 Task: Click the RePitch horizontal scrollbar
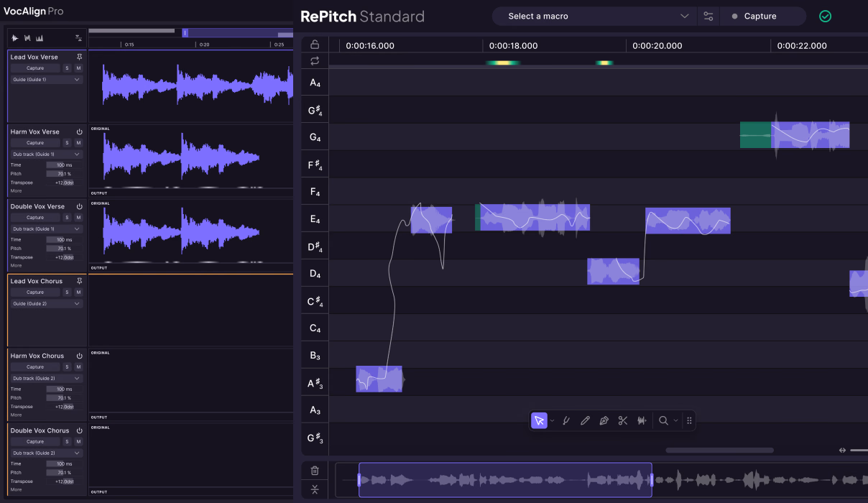point(719,451)
